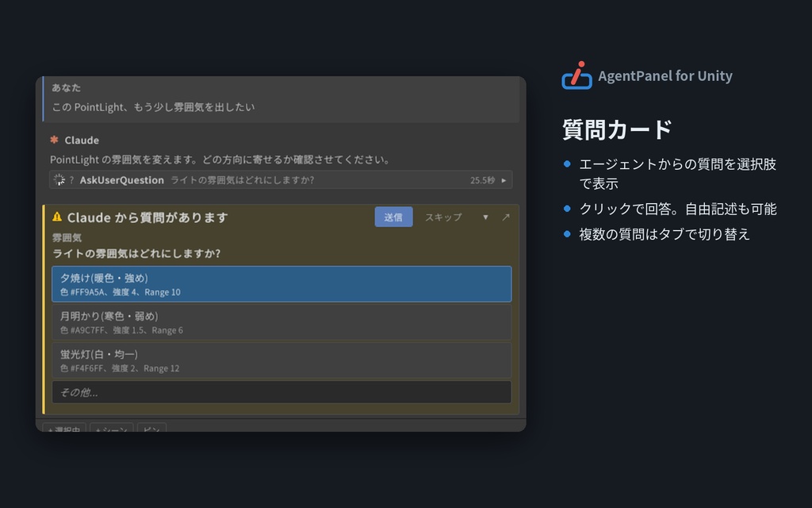Viewport: 812px width, 508px height.
Task: Click the orange Claude asterisk icon
Action: coord(54,140)
